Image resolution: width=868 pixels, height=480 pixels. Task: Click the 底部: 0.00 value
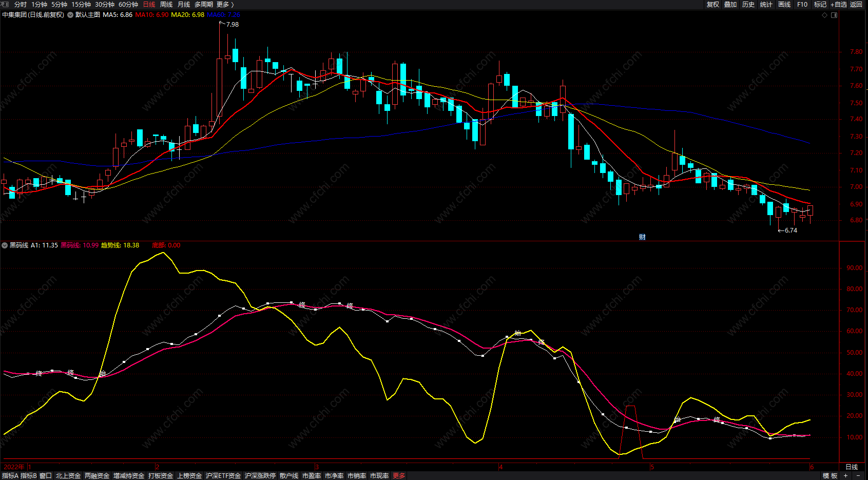click(x=166, y=245)
